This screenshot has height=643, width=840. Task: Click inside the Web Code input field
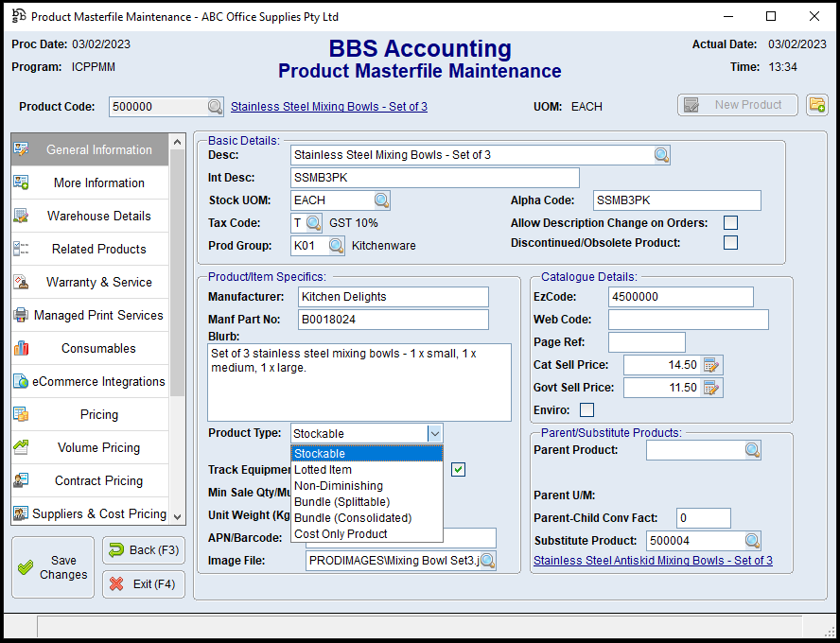point(689,319)
